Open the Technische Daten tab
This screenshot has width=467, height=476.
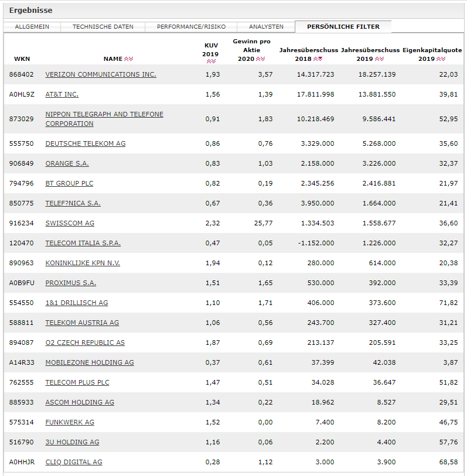(x=103, y=27)
